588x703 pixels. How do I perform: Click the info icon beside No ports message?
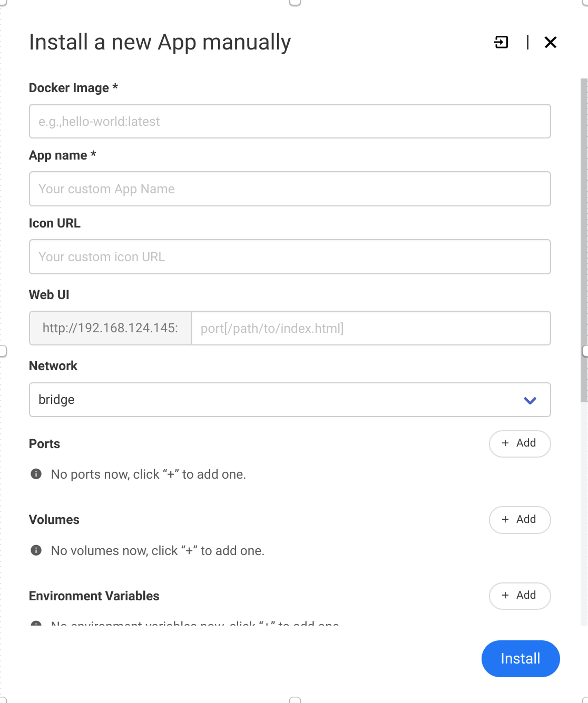[x=36, y=474]
